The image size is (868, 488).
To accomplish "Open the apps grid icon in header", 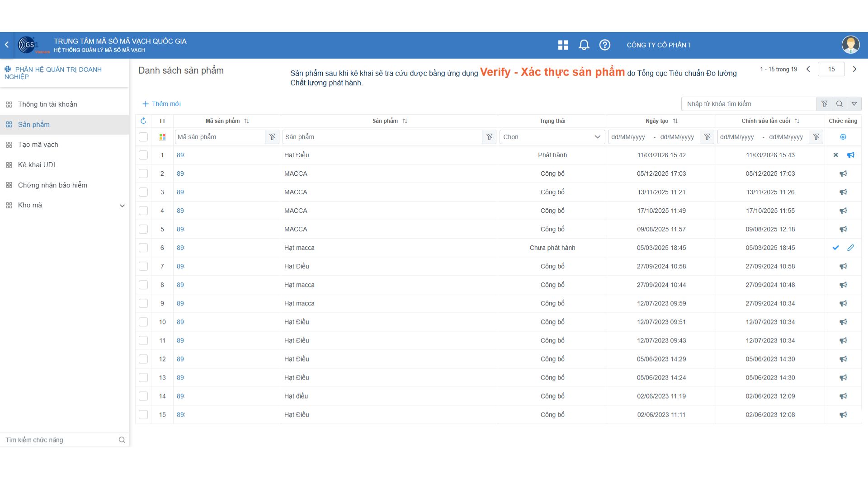I will tap(563, 45).
